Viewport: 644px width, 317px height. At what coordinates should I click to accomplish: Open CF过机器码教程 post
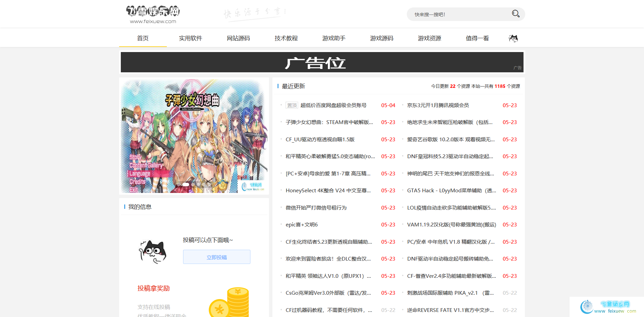[x=329, y=310]
